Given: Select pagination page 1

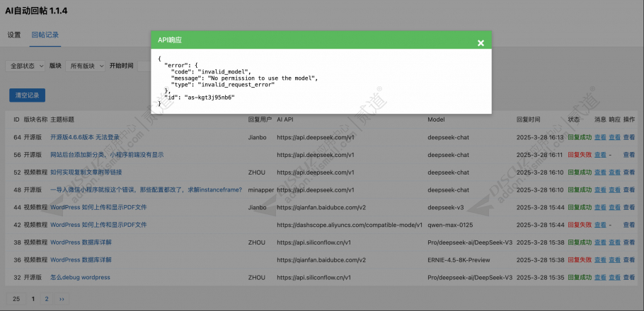Looking at the screenshot, I should (33, 299).
